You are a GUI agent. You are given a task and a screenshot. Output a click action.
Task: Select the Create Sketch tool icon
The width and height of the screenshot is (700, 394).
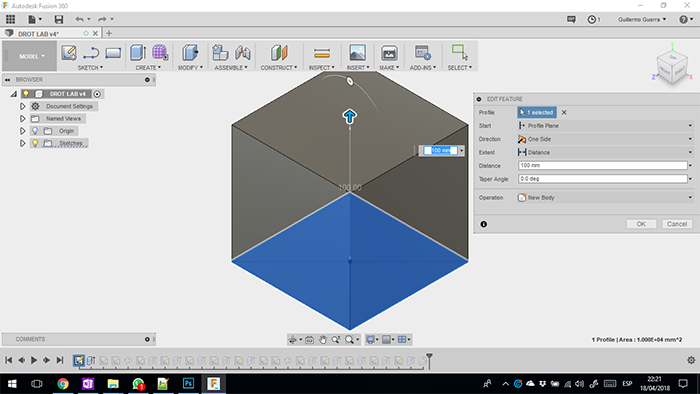pos(69,53)
